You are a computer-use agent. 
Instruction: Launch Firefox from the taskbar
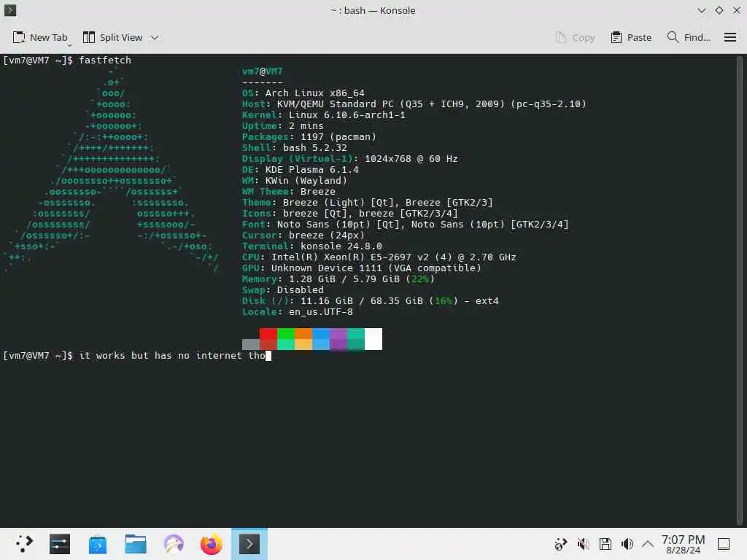pos(211,544)
